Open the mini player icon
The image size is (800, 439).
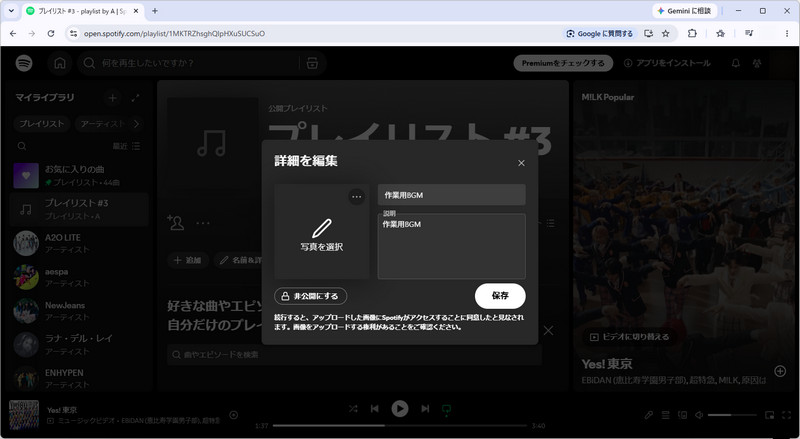click(769, 415)
